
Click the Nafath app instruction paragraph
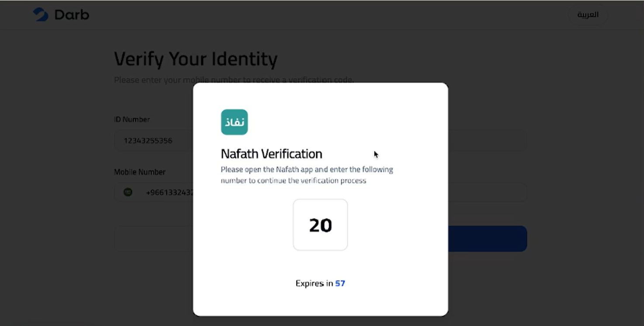pos(307,175)
